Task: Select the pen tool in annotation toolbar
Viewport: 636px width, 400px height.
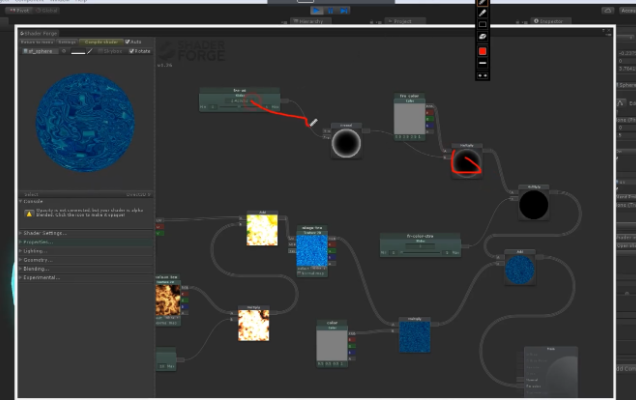Action: (482, 4)
